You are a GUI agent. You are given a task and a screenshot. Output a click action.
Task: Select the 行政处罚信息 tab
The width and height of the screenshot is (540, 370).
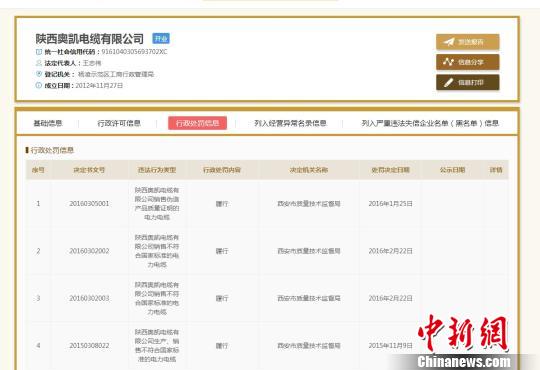[x=197, y=123]
